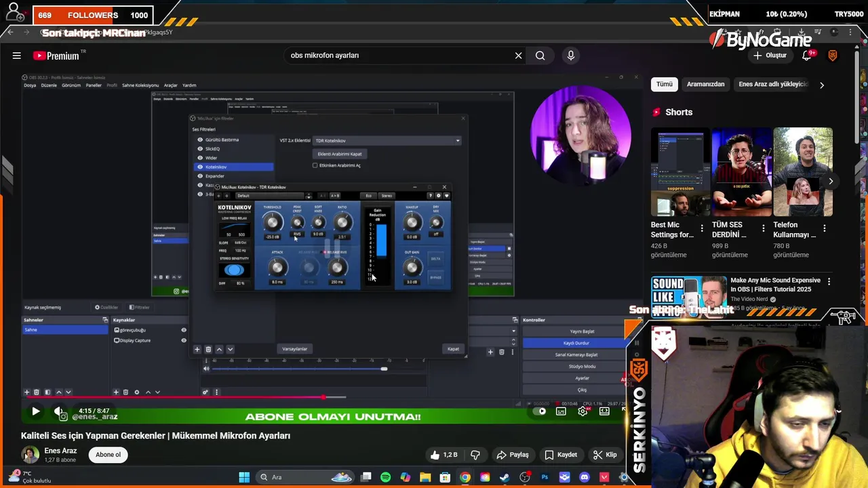Expand more filter chips with the right arrow

pos(822,85)
